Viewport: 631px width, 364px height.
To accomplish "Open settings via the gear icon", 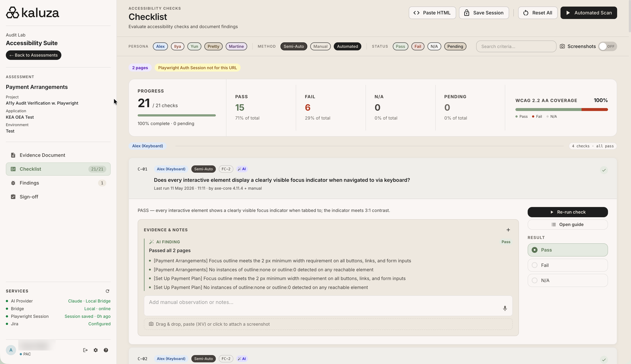I will [95, 350].
